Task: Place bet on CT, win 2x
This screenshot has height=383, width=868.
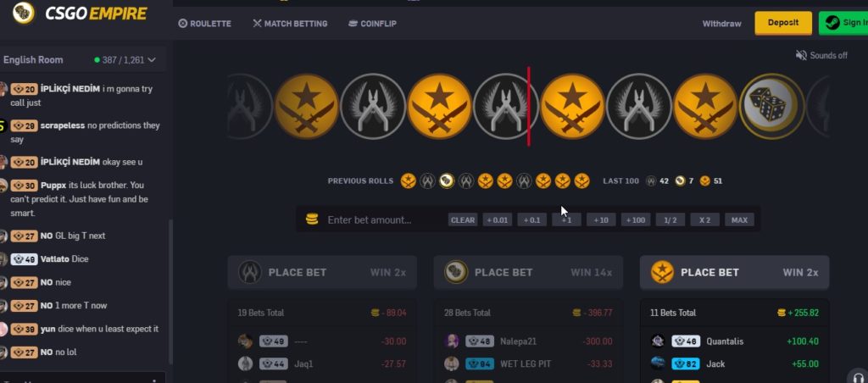Action: coord(322,272)
